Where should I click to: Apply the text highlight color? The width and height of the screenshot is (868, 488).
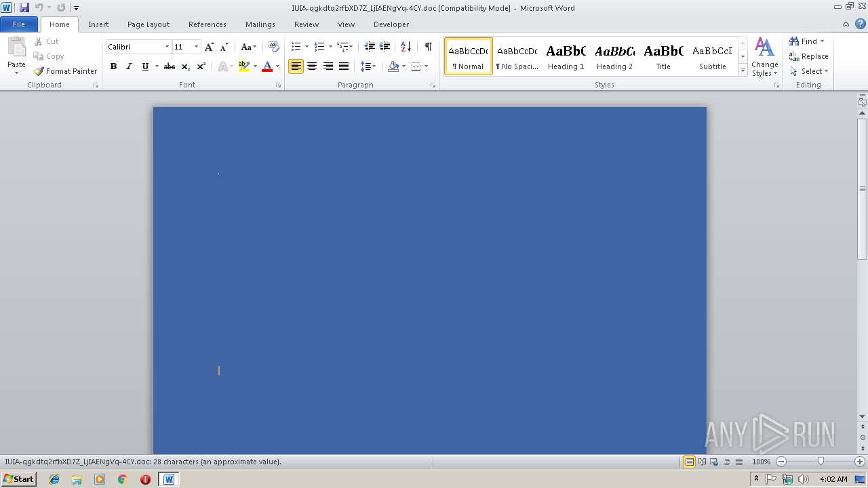click(x=244, y=66)
